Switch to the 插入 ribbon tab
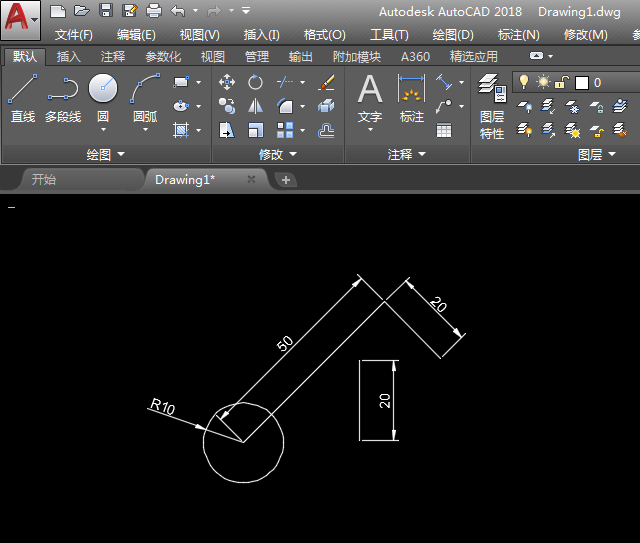The image size is (640, 543). (69, 57)
